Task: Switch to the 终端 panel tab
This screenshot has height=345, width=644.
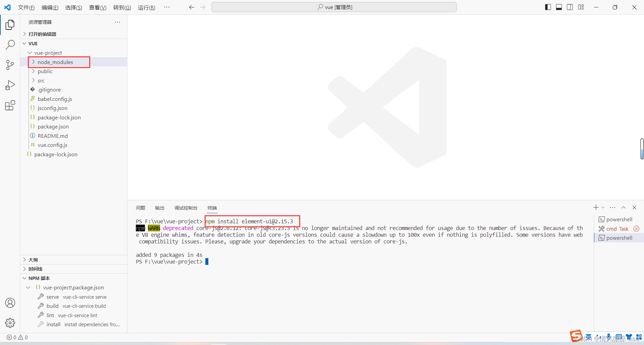Action: pos(212,208)
